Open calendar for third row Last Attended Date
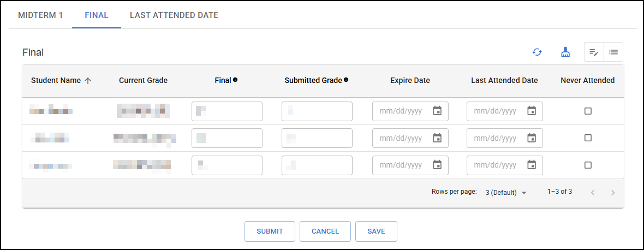The image size is (644, 250). coord(532,165)
